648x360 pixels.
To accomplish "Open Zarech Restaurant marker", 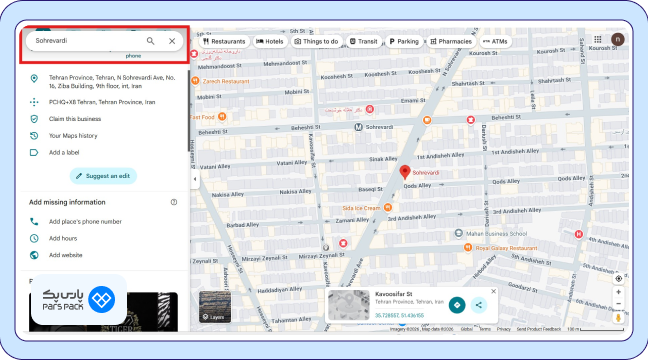I will point(195,81).
